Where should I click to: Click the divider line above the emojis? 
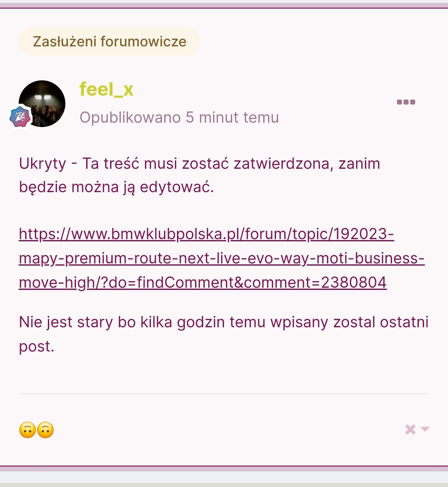pyautogui.click(x=224, y=394)
